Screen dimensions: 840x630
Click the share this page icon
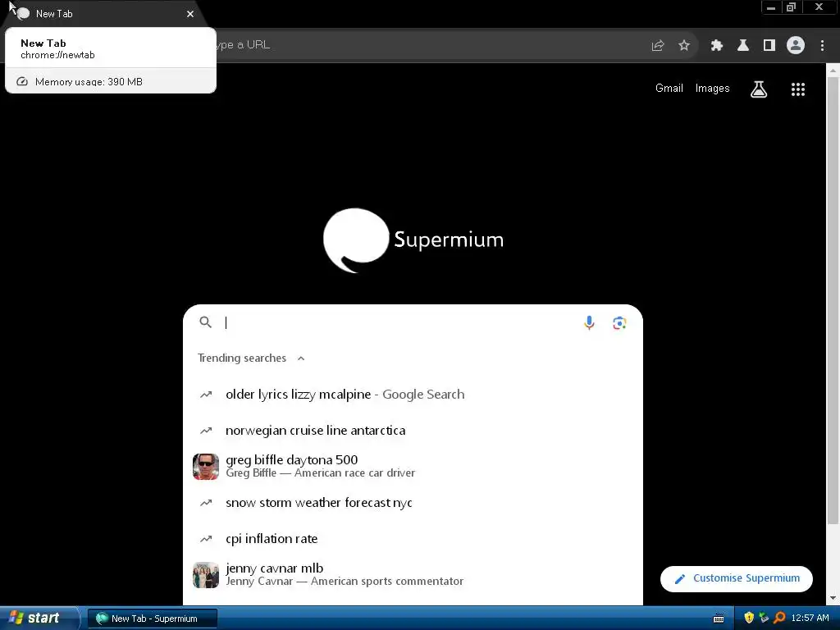click(658, 46)
